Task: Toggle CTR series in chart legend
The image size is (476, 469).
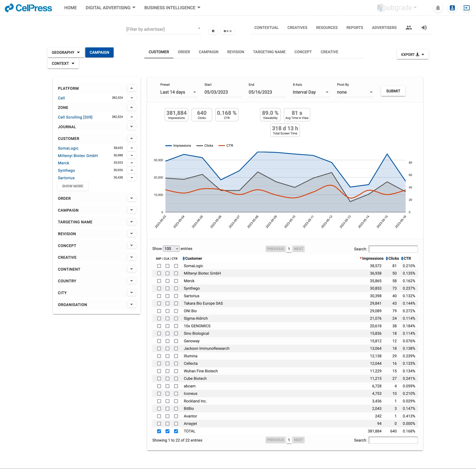Action: pyautogui.click(x=226, y=146)
